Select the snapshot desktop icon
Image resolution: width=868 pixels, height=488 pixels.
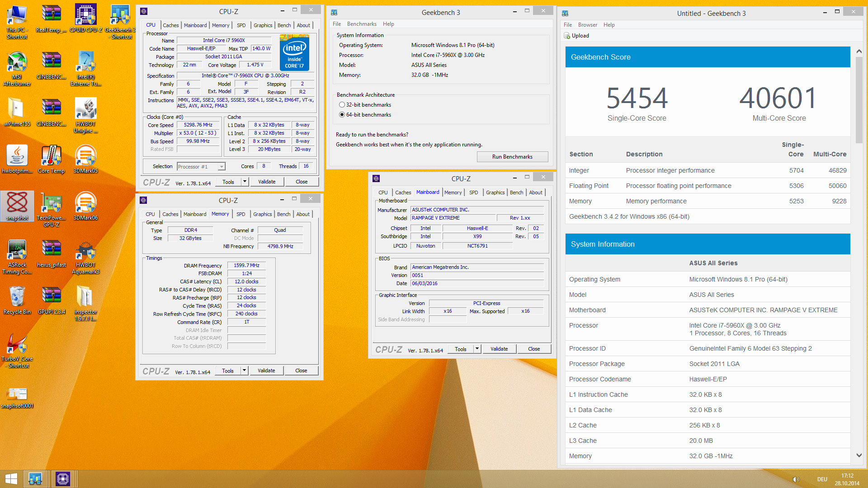pos(17,206)
